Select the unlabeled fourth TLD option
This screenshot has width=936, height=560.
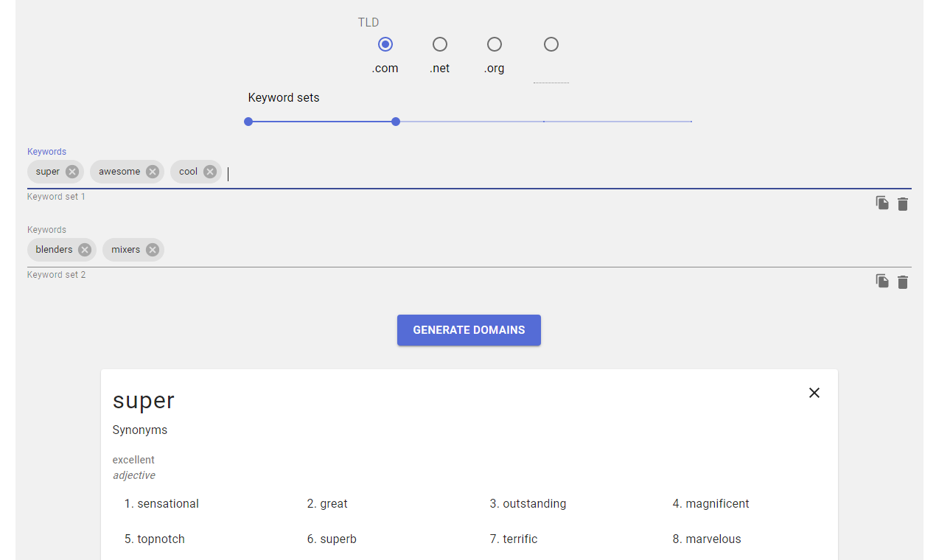click(551, 44)
